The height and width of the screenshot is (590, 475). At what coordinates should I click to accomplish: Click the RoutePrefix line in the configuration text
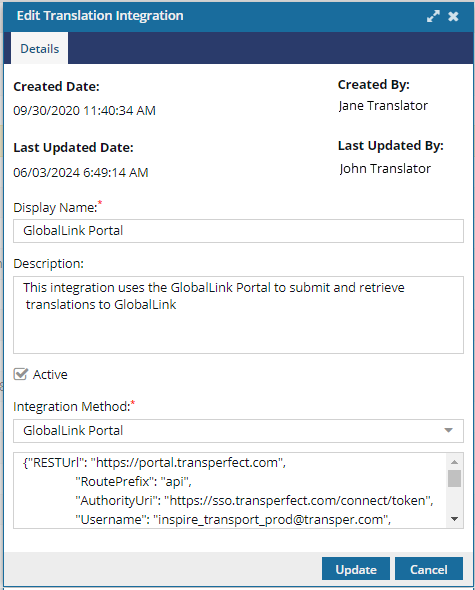coord(134,481)
